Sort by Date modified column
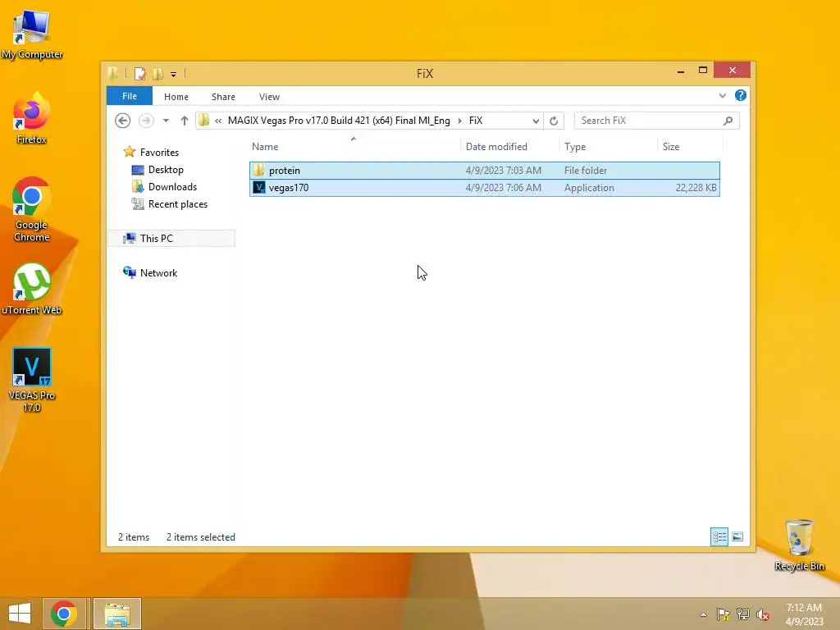The width and height of the screenshot is (840, 630). click(x=496, y=147)
